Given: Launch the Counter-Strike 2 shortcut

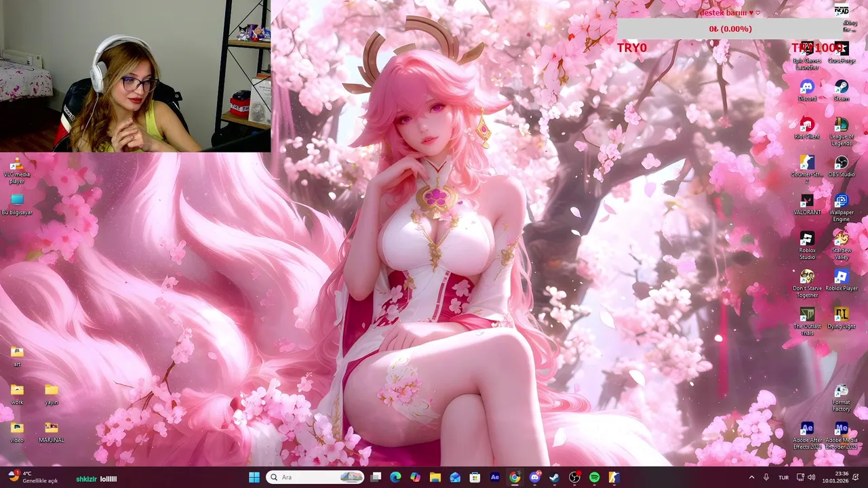Looking at the screenshot, I should click(x=807, y=169).
